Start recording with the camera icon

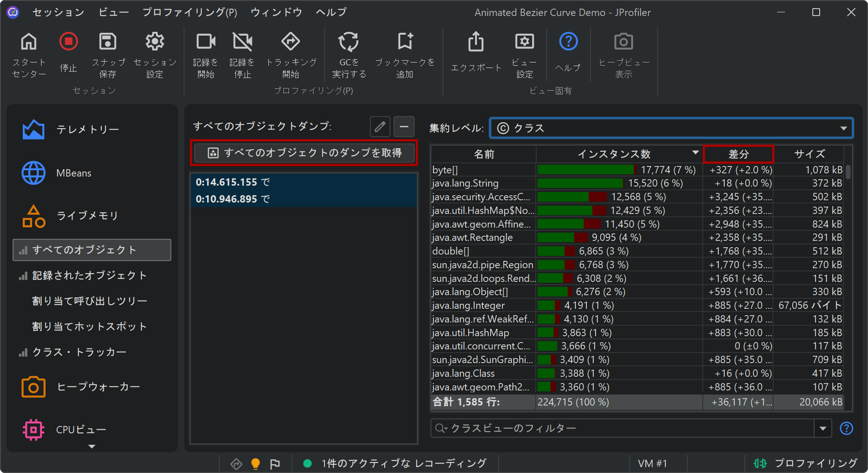[x=205, y=42]
